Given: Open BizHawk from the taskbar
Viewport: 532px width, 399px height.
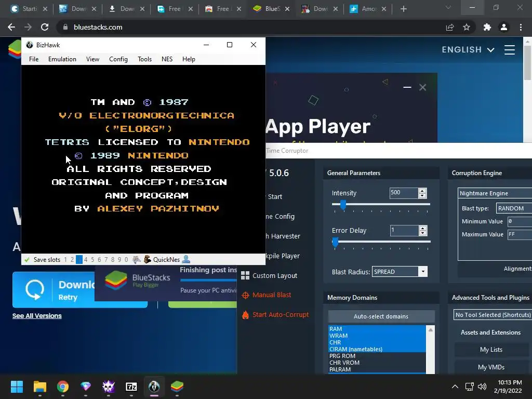Looking at the screenshot, I should pos(154,387).
